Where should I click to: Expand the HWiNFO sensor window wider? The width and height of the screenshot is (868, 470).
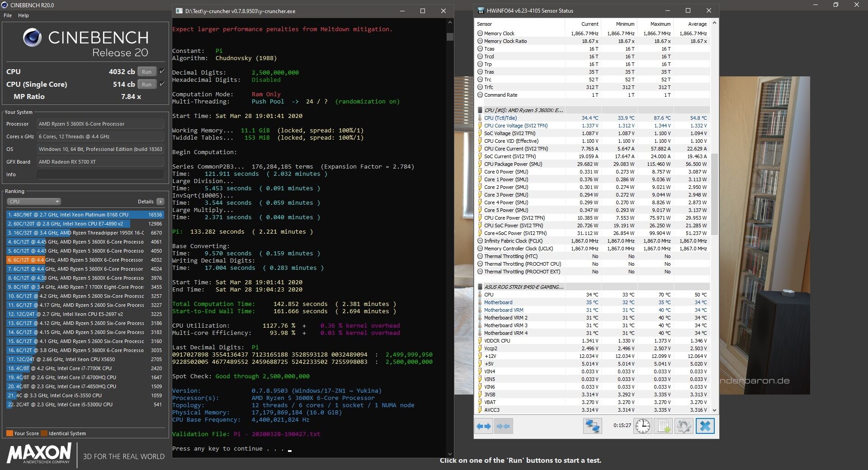pos(484,426)
